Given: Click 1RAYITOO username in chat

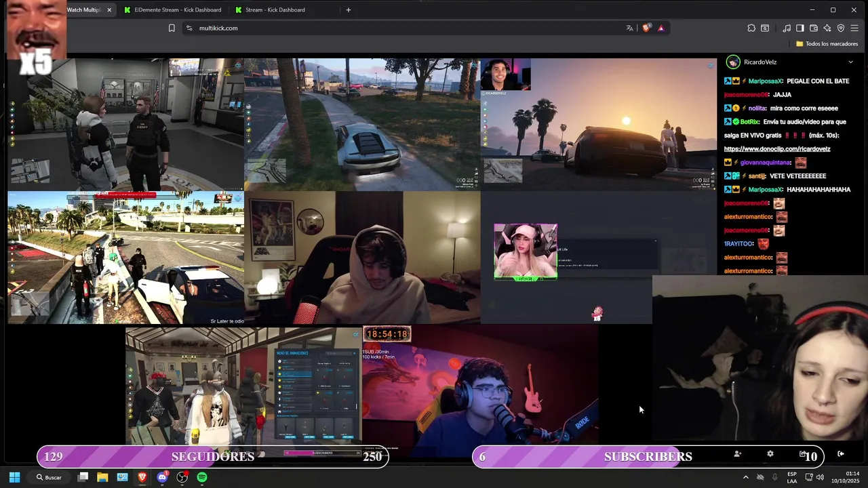Looking at the screenshot, I should coord(739,243).
